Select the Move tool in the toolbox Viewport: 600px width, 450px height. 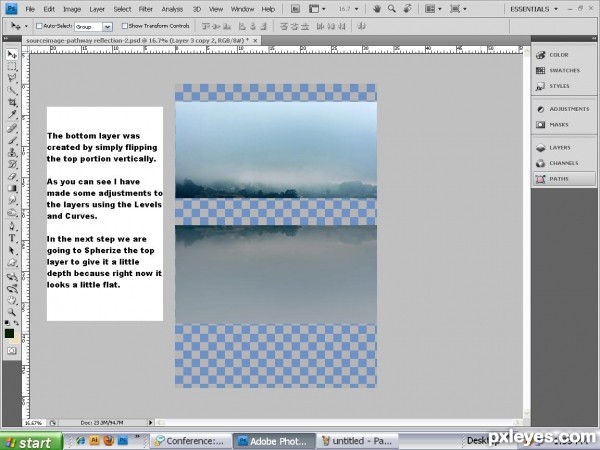[x=12, y=54]
